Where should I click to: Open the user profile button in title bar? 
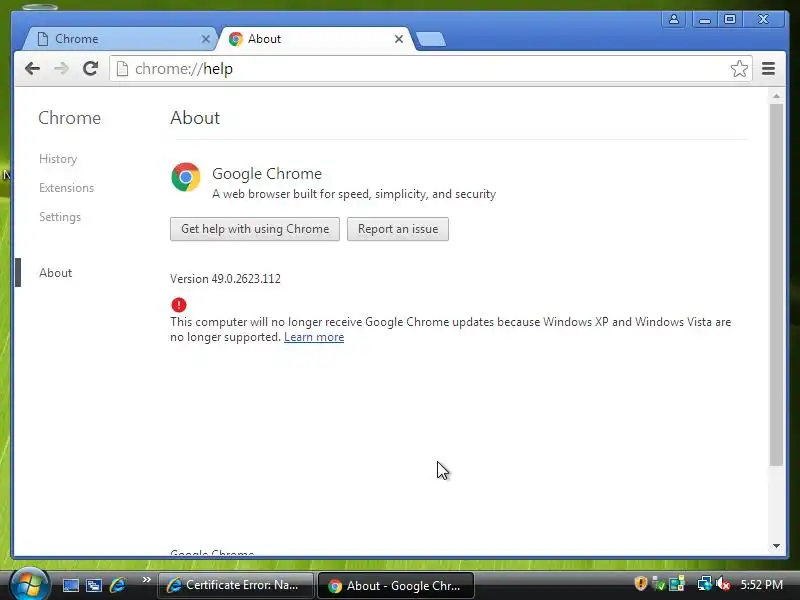(673, 19)
